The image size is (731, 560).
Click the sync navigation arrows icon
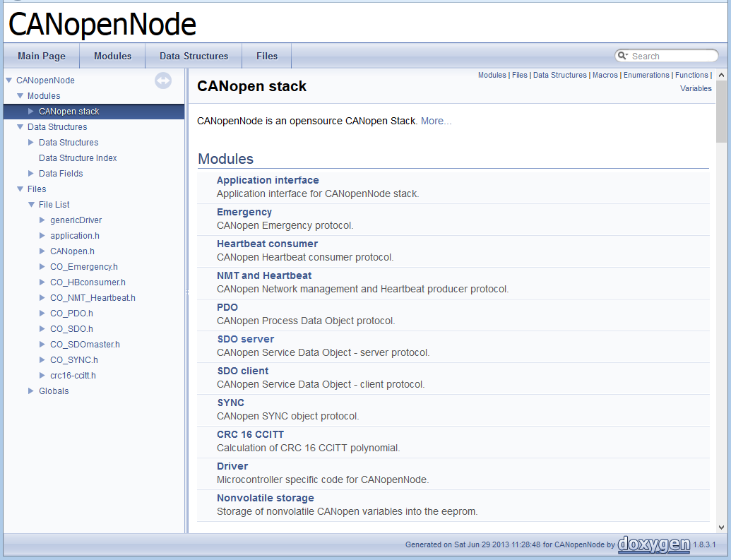tap(163, 81)
